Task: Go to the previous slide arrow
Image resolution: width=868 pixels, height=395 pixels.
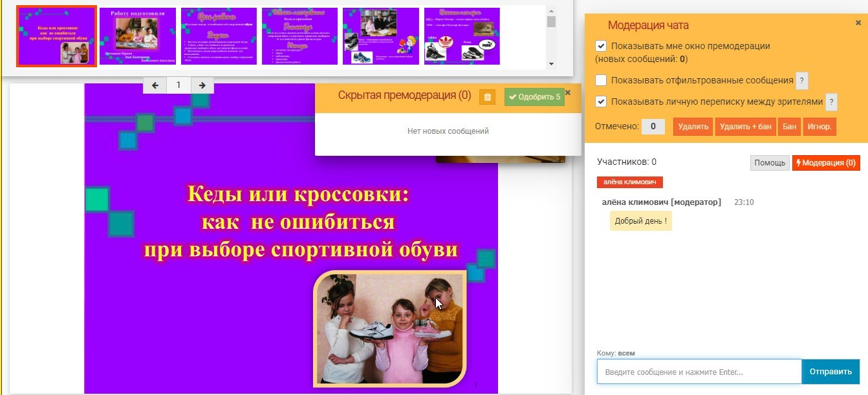Action: point(155,85)
